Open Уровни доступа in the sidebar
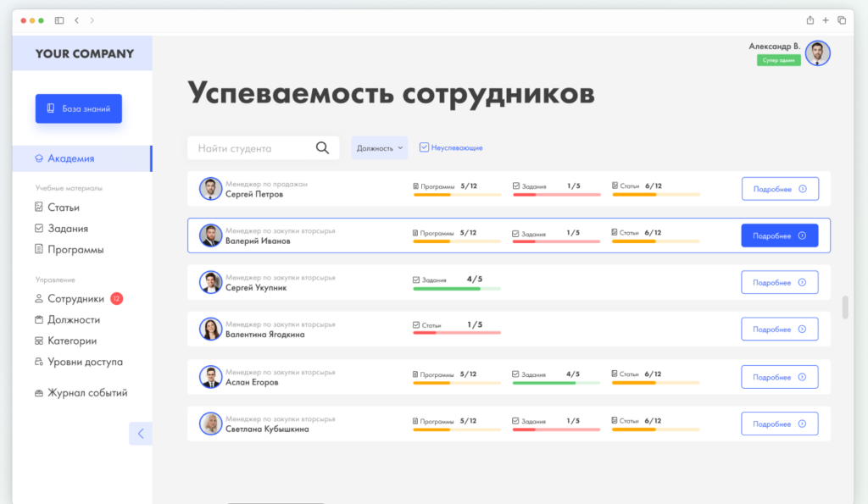 point(79,362)
